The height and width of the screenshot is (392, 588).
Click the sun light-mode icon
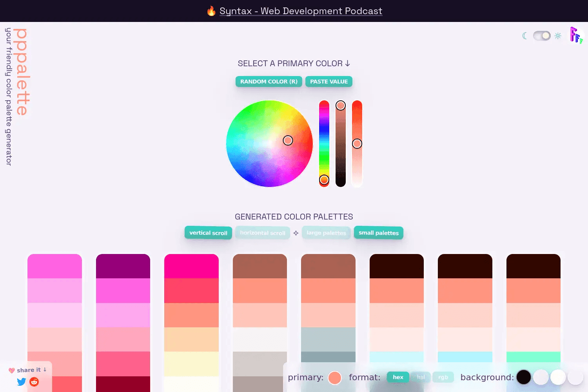558,36
